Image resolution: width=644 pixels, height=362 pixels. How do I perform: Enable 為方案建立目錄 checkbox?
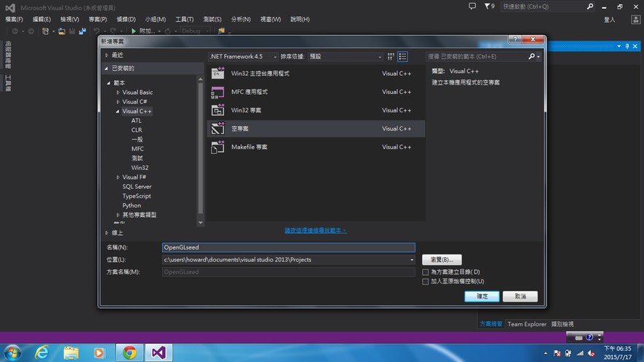click(426, 272)
